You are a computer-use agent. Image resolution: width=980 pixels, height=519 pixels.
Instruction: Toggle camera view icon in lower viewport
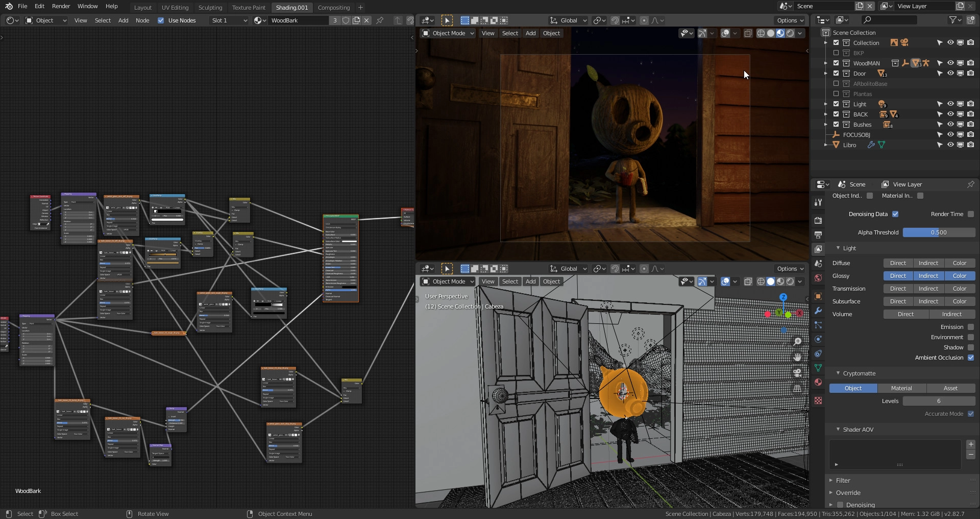pyautogui.click(x=797, y=373)
